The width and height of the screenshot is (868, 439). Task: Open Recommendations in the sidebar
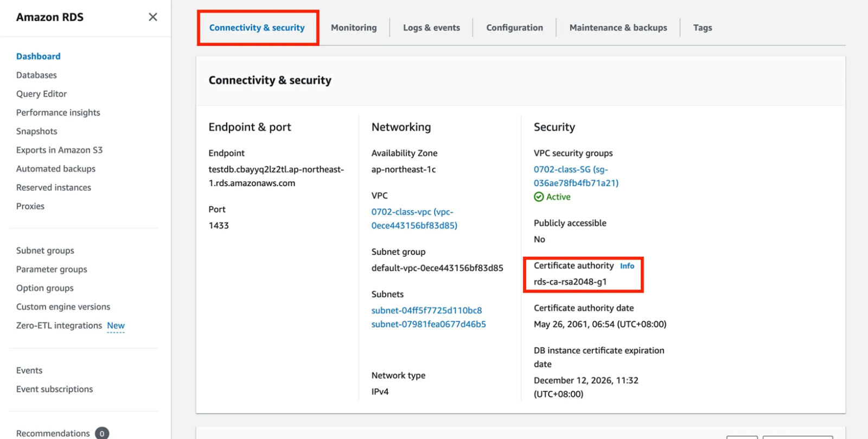point(53,433)
